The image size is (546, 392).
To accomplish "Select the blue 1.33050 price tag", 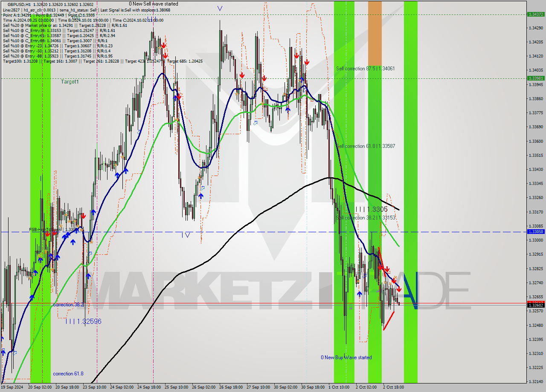I will pos(536,232).
